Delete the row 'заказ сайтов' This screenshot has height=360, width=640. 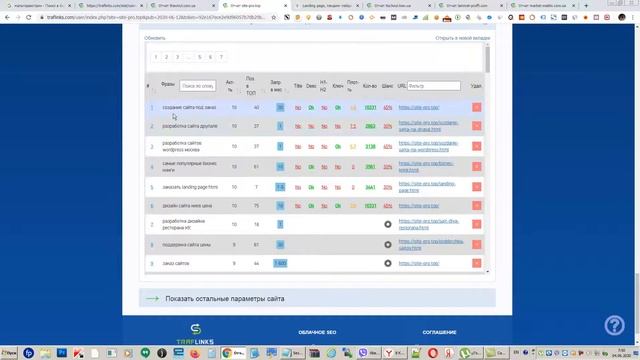click(476, 263)
